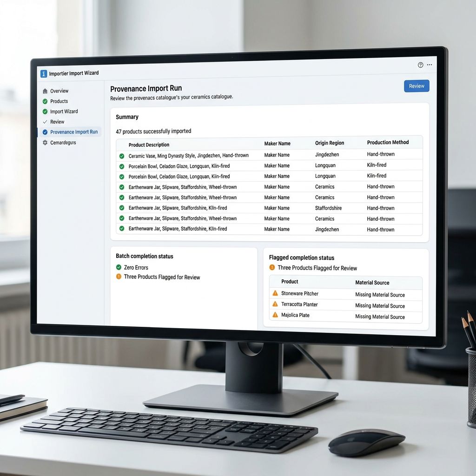This screenshot has width=476, height=476.
Task: Click the Summary heading
Action: [127, 117]
